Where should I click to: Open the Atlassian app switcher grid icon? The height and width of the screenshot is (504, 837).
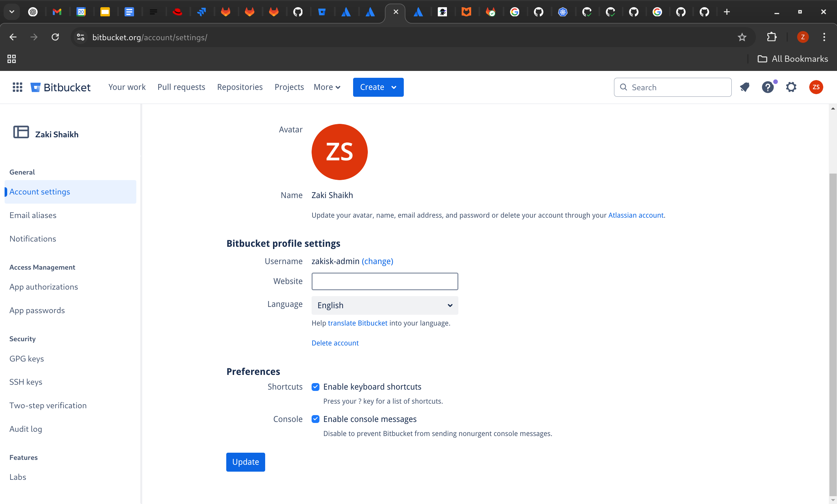(17, 87)
